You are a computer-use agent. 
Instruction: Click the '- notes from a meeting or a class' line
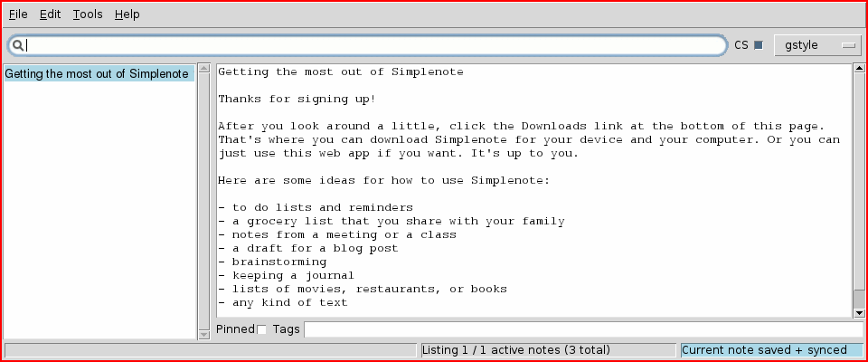click(x=337, y=234)
